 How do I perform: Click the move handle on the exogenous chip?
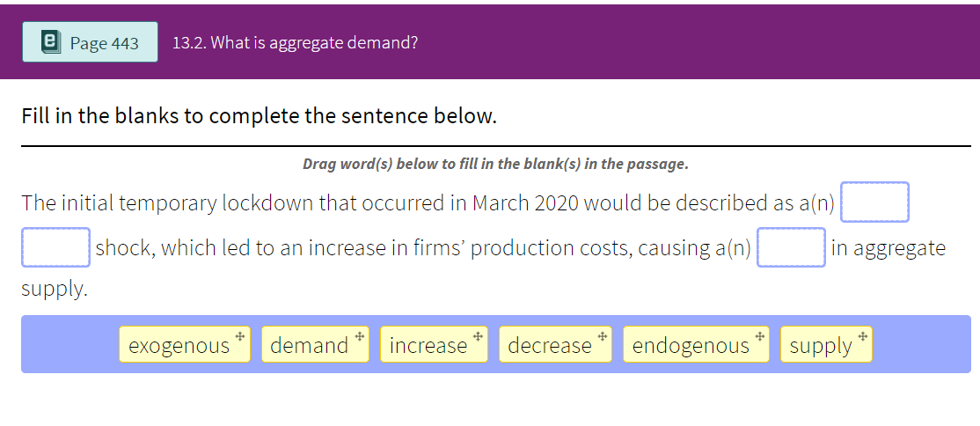pos(239,336)
